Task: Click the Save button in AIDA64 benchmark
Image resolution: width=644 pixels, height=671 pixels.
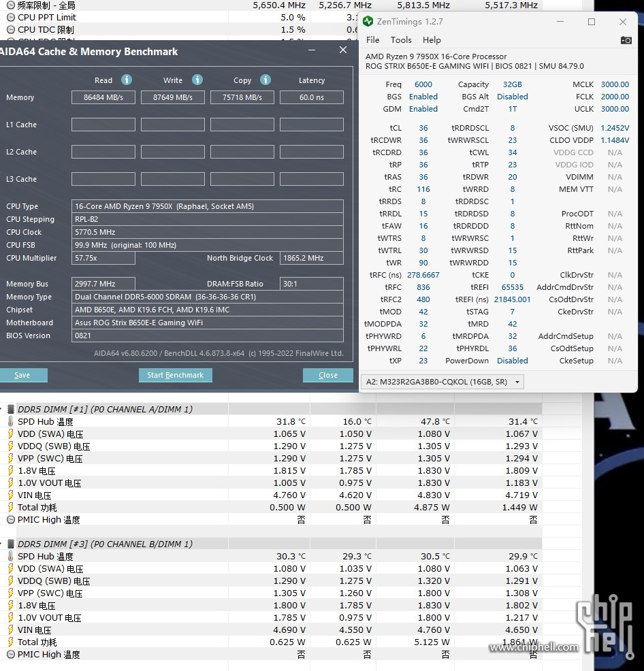Action: point(22,375)
